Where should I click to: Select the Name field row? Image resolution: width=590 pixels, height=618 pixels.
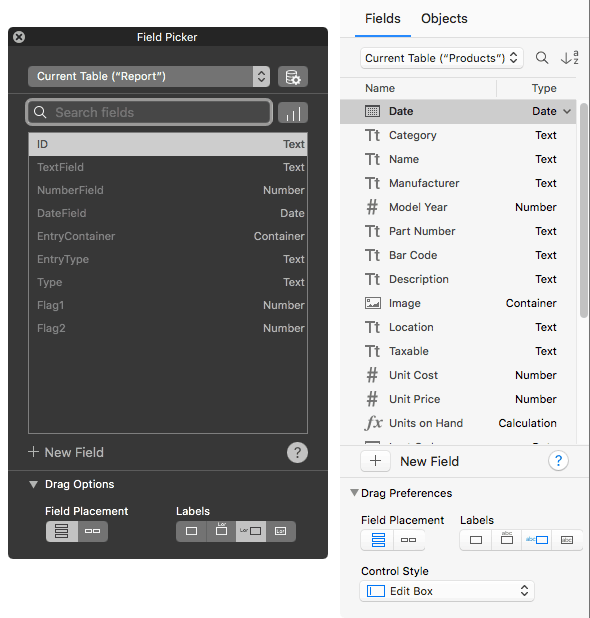(x=458, y=159)
